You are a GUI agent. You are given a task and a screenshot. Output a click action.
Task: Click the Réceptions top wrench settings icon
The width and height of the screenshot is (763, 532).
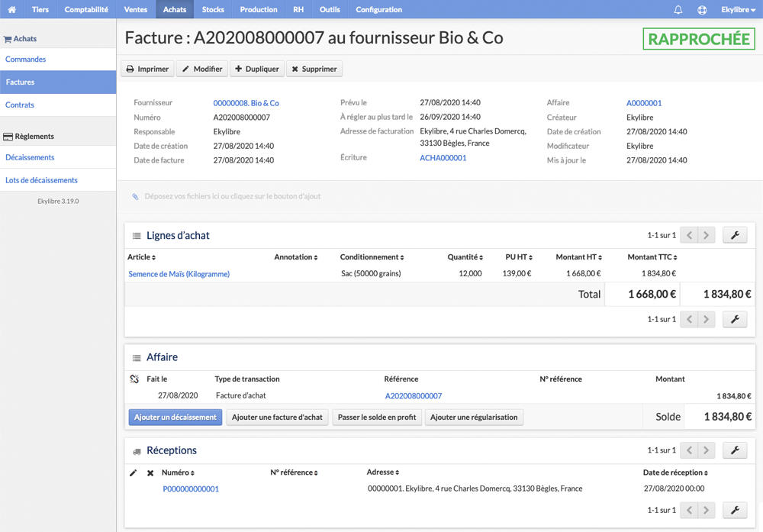pos(735,450)
